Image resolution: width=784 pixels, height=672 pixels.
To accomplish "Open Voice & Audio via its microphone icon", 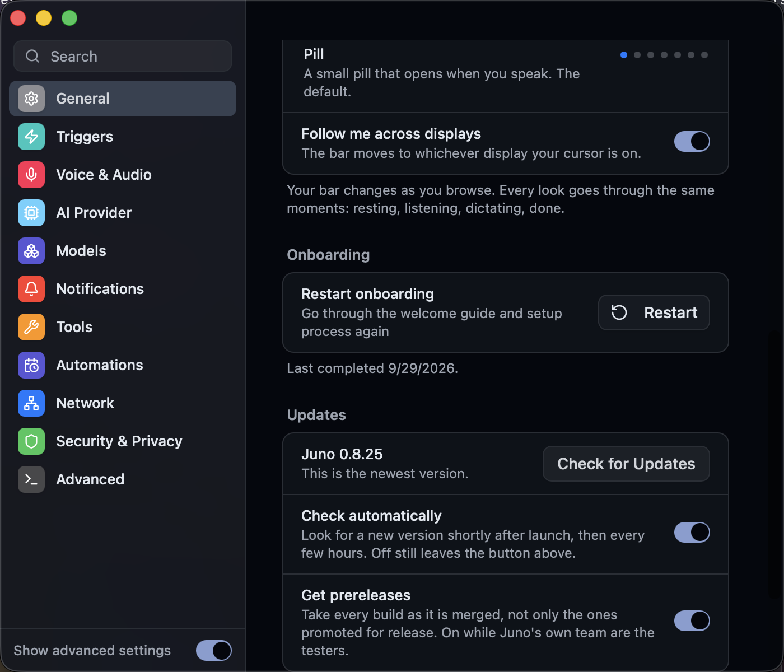I will [31, 175].
